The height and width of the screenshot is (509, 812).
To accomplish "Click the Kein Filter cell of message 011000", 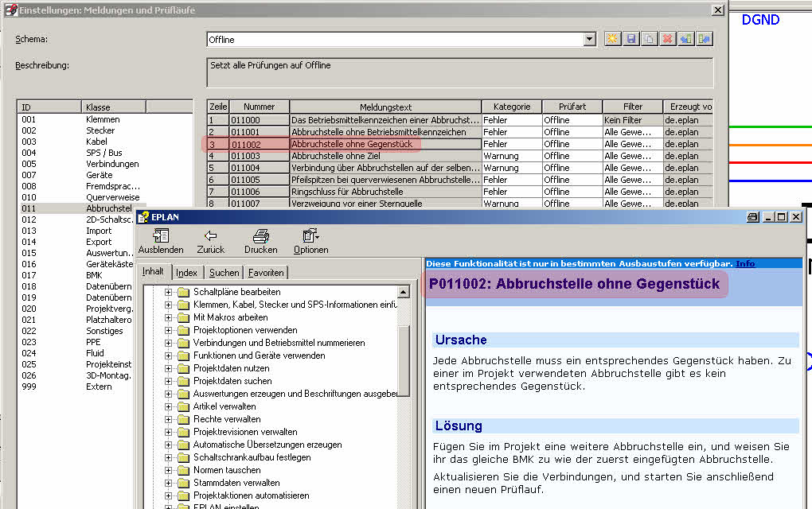I will pyautogui.click(x=633, y=120).
